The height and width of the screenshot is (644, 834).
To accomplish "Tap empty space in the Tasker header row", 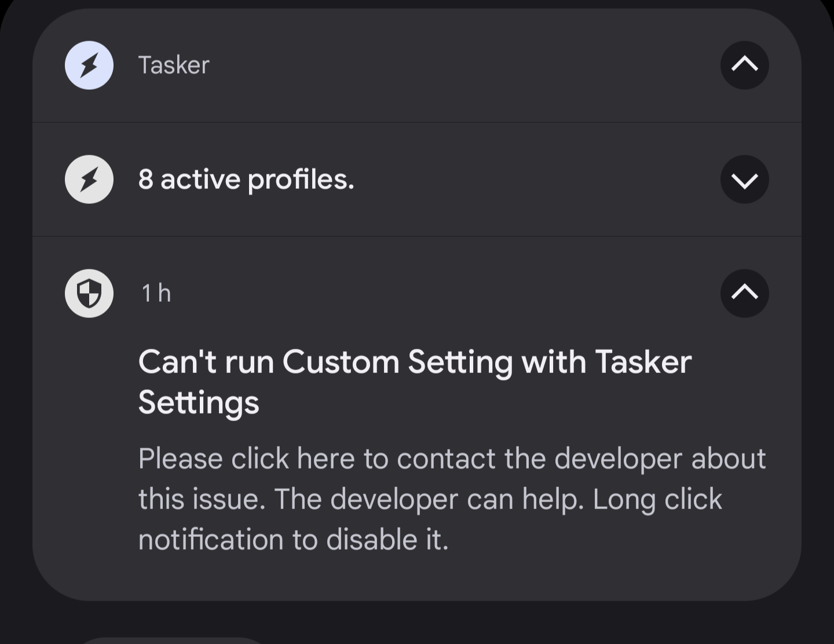I will click(463, 65).
